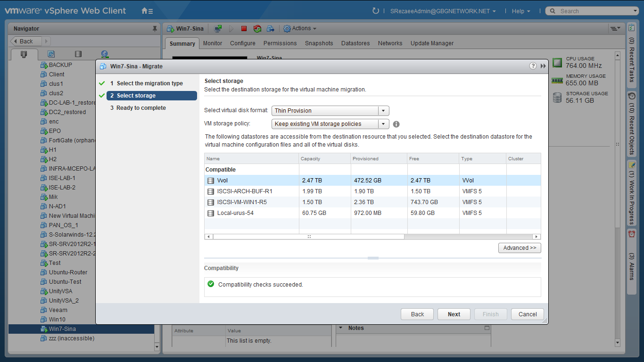Select UnityVSA_2 in the Navigator
The width and height of the screenshot is (644, 362).
(x=64, y=301)
